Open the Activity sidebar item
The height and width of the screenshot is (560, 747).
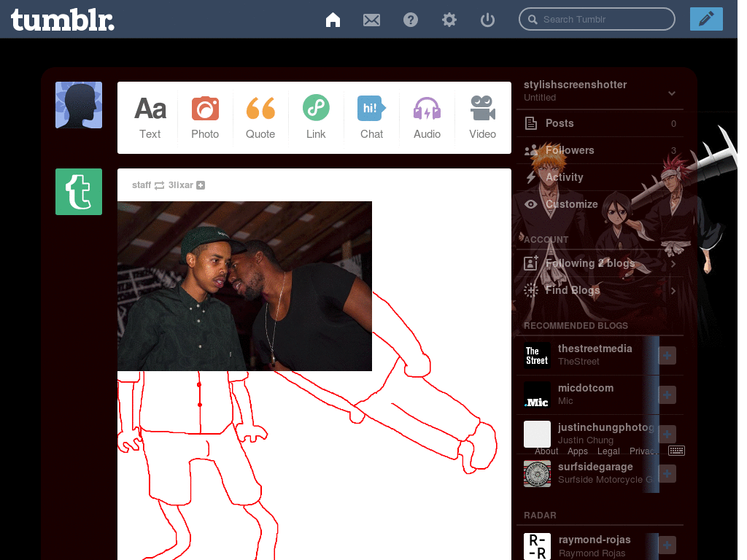point(564,177)
